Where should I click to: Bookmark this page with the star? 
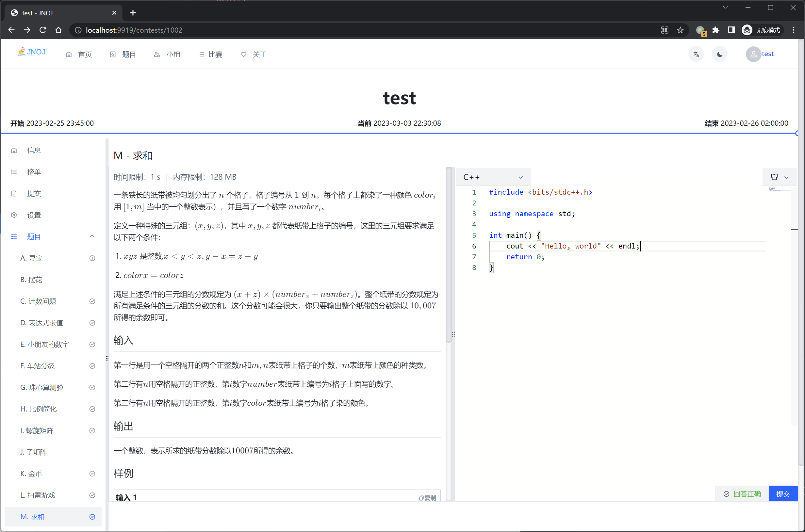click(680, 30)
